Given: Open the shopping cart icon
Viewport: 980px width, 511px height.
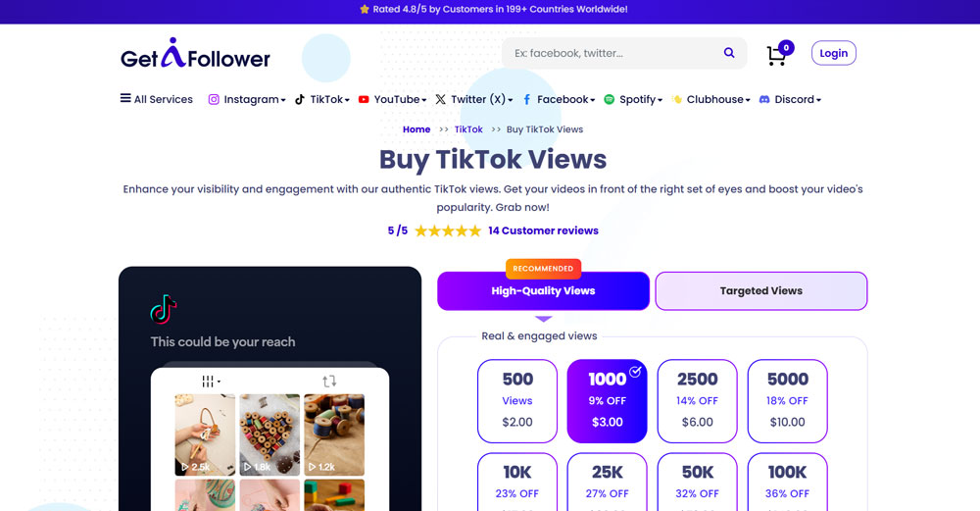Looking at the screenshot, I should (777, 56).
